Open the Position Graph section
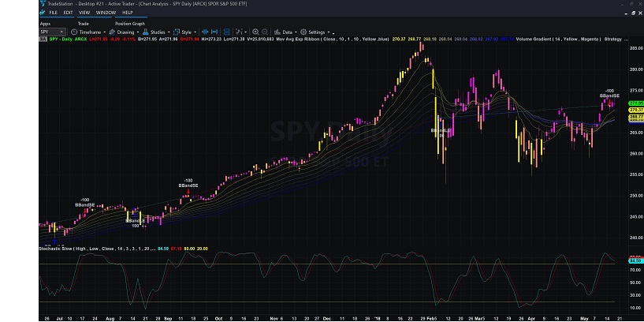Screen dimensions: 644x322 pyautogui.click(x=130, y=24)
